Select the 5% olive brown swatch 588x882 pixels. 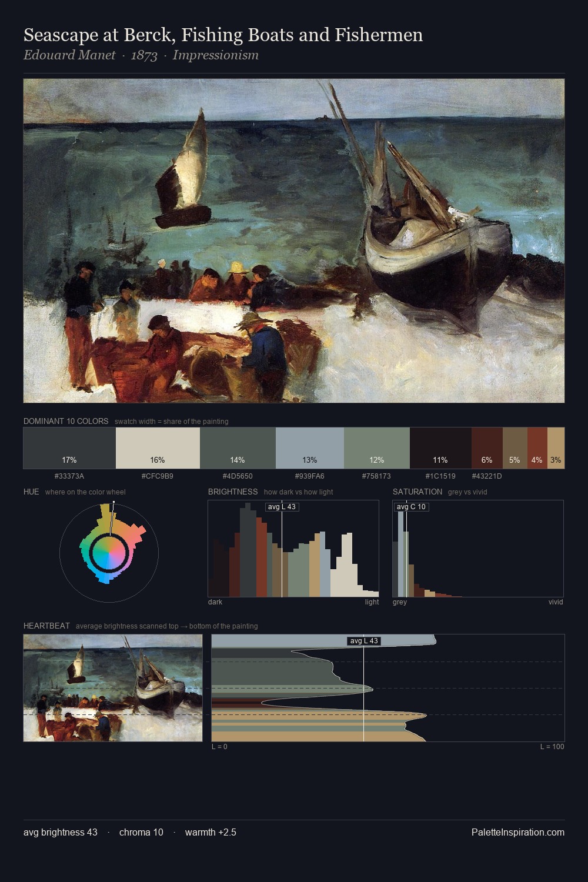[515, 448]
